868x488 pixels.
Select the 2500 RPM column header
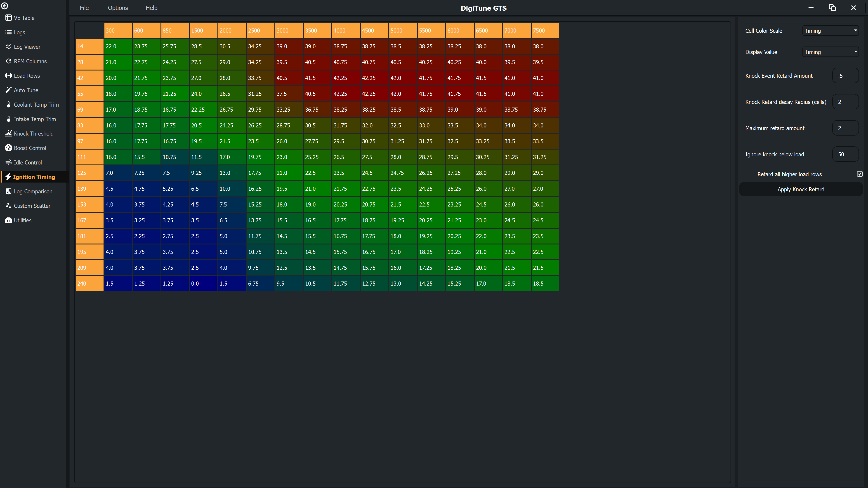pos(260,30)
